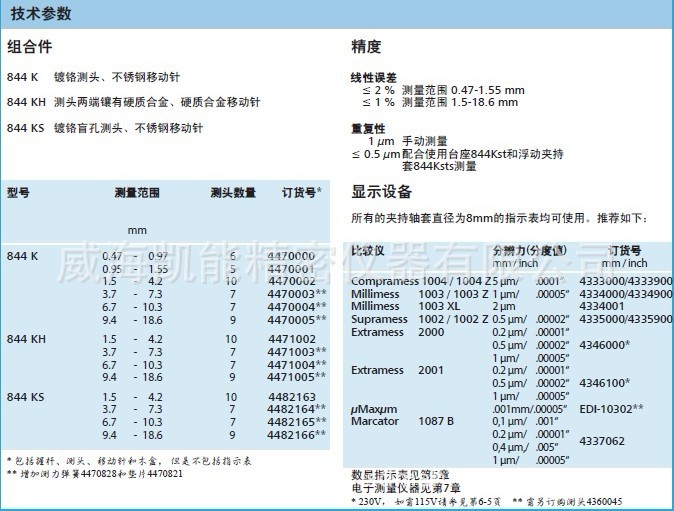Click the 比较仪 column header
The image size is (674, 511).
pyautogui.click(x=368, y=251)
